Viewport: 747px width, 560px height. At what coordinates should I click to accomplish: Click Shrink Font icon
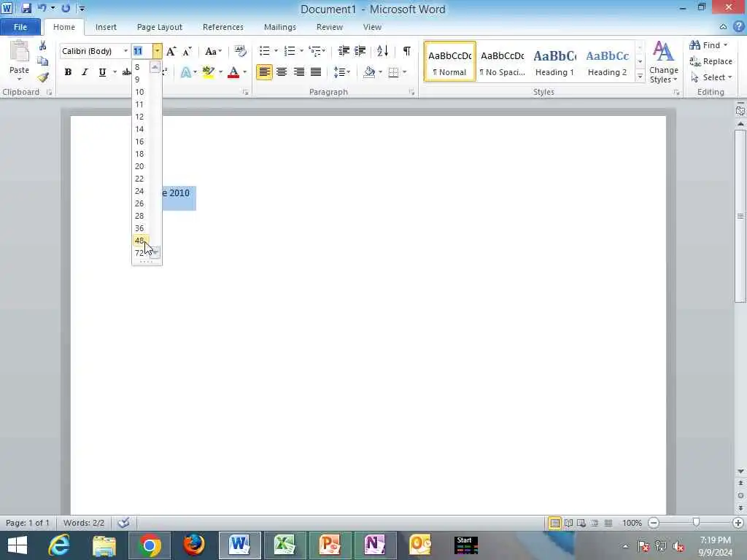tap(187, 52)
